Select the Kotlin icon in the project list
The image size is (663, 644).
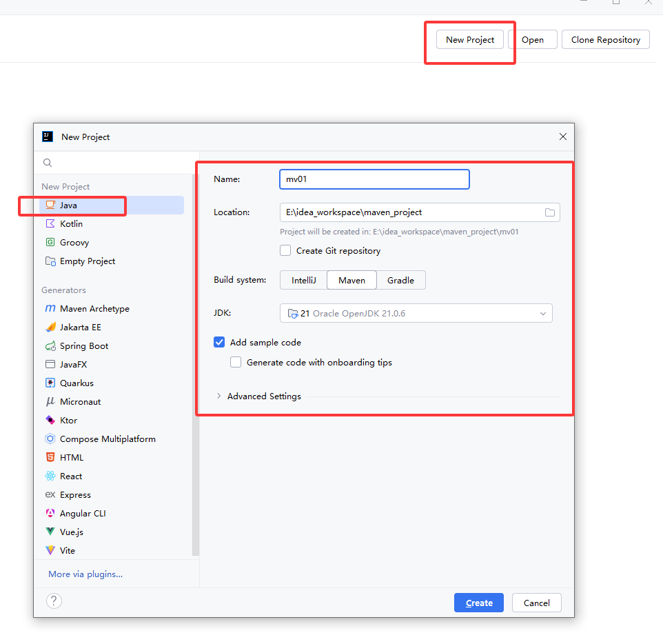tap(50, 223)
